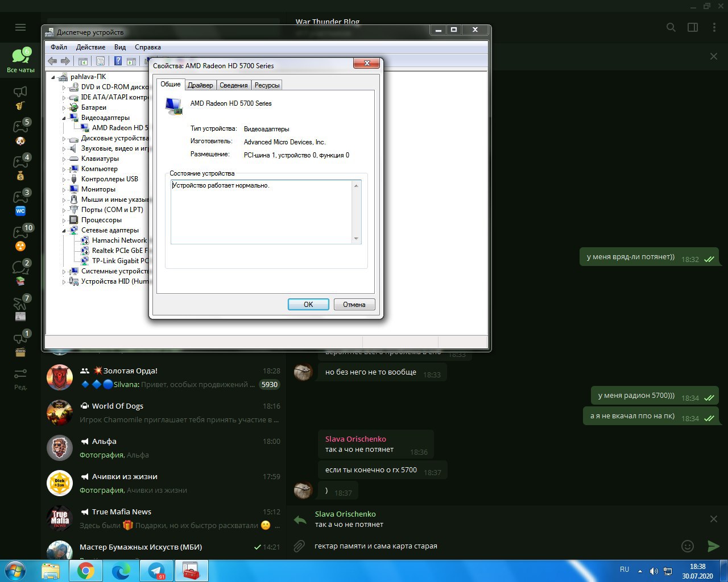Image resolution: width=728 pixels, height=582 pixels.
Task: Click the volume icon in system tray
Action: tap(653, 571)
